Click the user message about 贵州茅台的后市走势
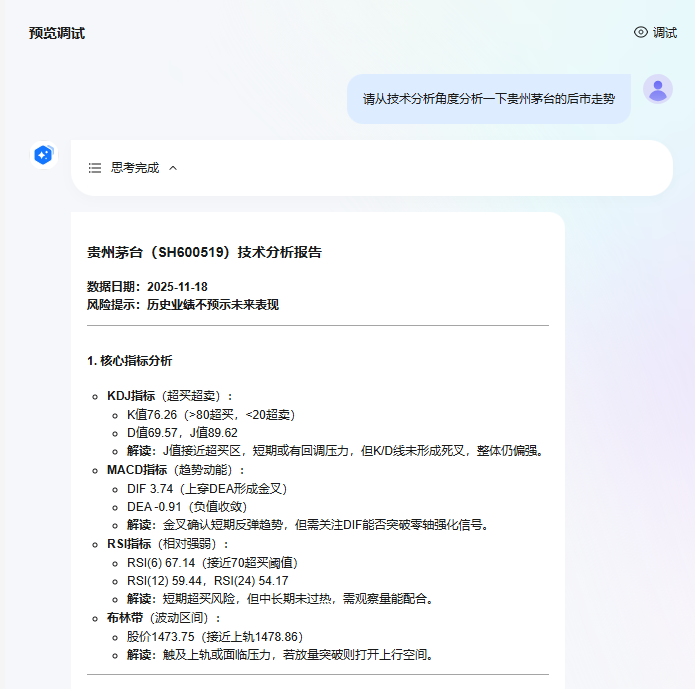 [489, 99]
